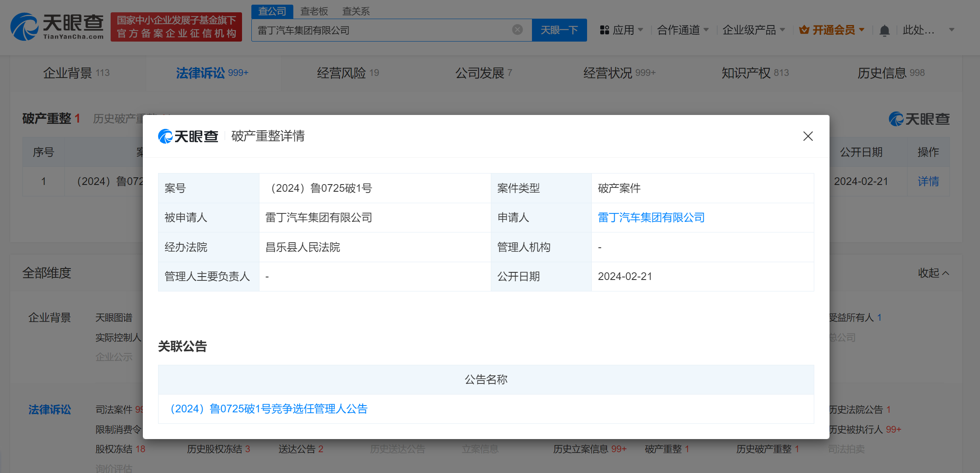This screenshot has width=980, height=473.
Task: Open the 竞争选任管理人公告 announcement link
Action: pos(269,409)
